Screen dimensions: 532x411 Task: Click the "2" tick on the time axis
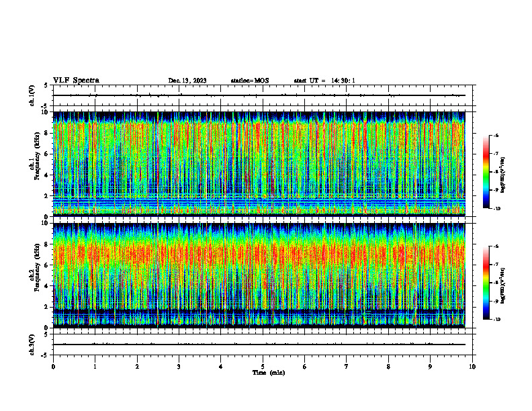coord(137,367)
